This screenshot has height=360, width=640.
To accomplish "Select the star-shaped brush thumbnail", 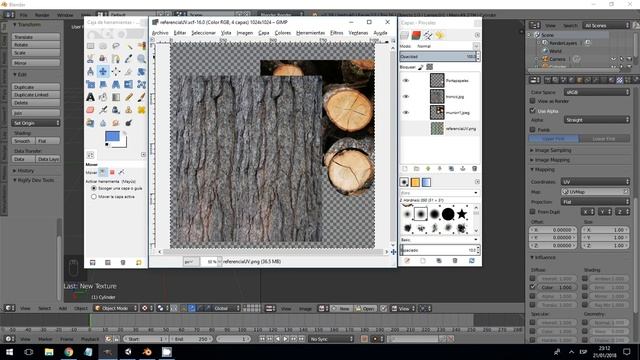I will (462, 213).
